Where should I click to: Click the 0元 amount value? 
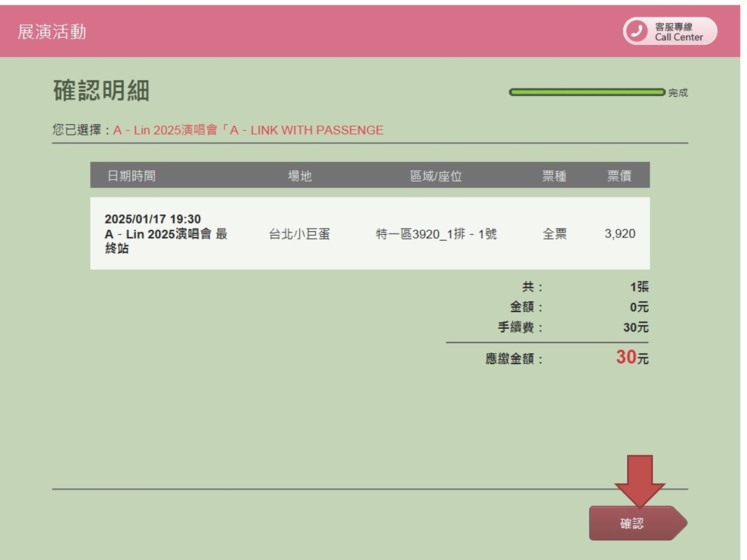point(639,307)
